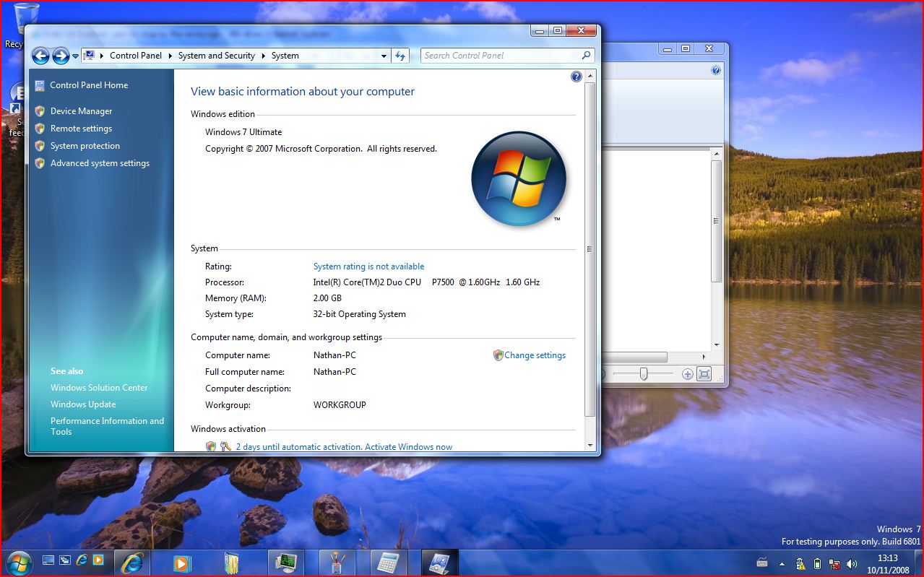Open the Start menu orb
924x577 pixels.
click(18, 562)
